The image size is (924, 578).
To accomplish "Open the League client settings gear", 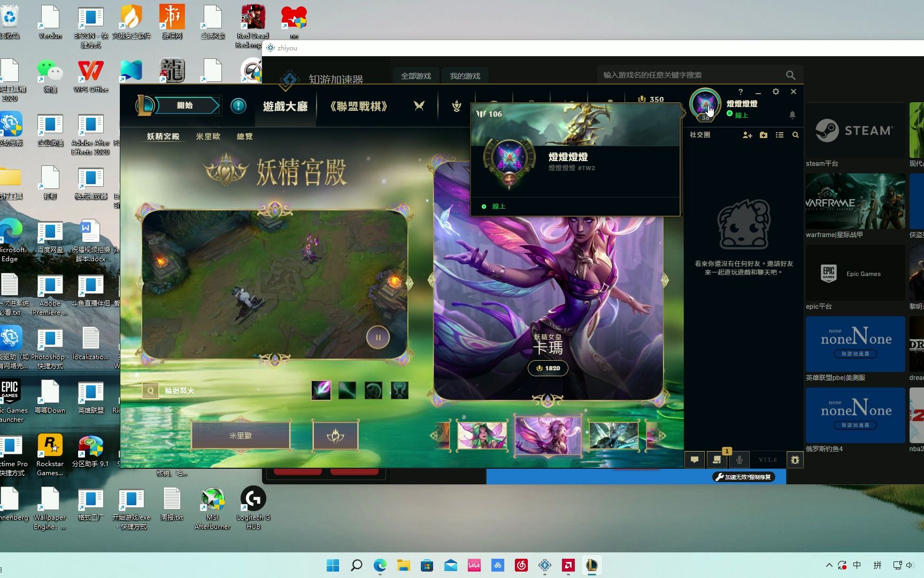I will 776,92.
